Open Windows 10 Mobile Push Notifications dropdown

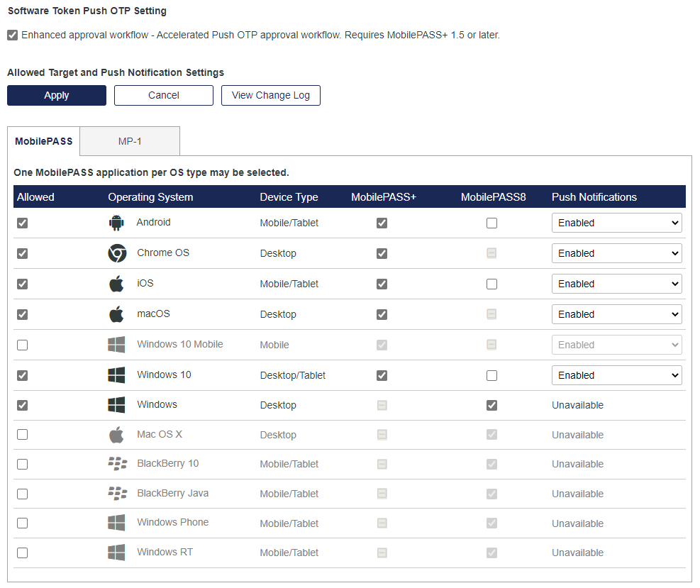(616, 345)
